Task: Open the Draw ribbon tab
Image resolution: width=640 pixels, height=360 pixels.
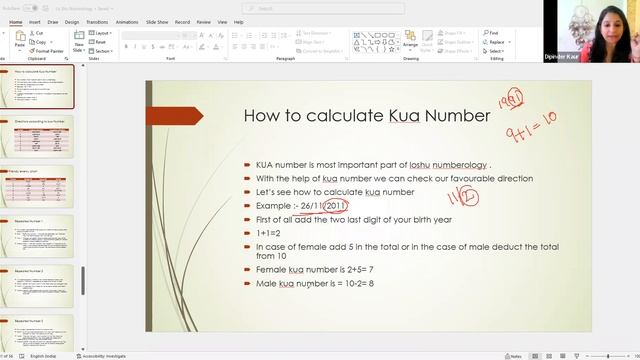Action: (53, 22)
